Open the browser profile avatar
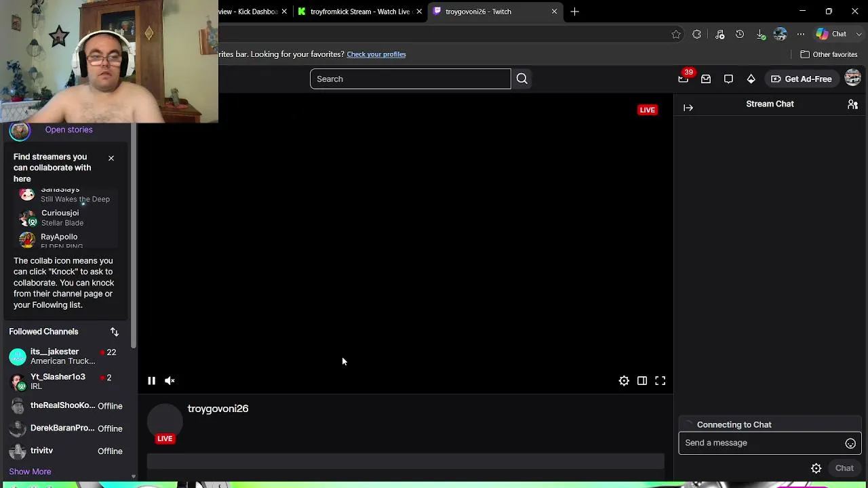This screenshot has height=488, width=868. (781, 34)
